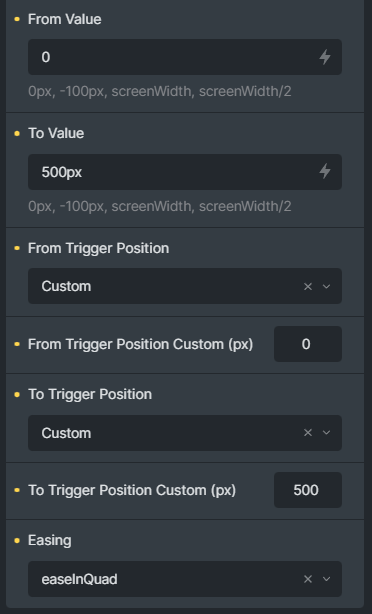Clear the From Trigger Position selection
This screenshot has height=614, width=372.
(x=308, y=286)
